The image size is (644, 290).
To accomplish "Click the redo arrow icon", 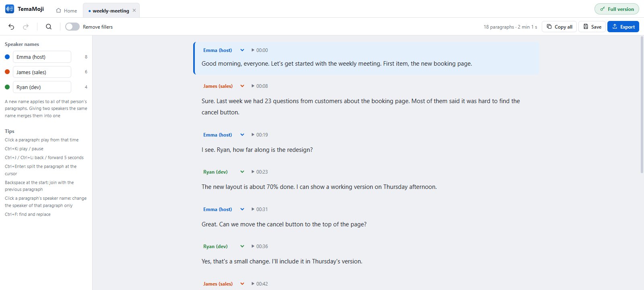I will coord(26,27).
